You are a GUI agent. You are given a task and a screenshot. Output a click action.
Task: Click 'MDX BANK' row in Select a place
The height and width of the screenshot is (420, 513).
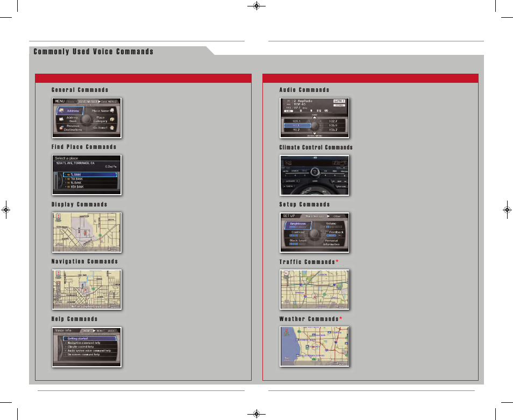pos(90,187)
